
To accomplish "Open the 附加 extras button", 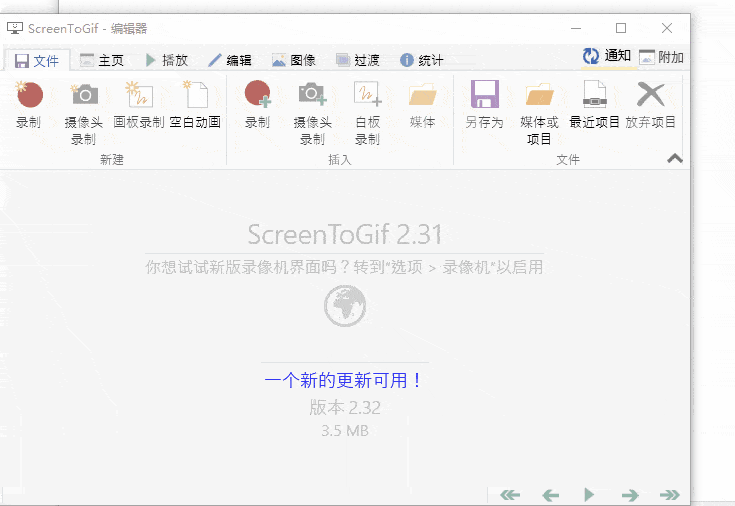I will (x=661, y=57).
